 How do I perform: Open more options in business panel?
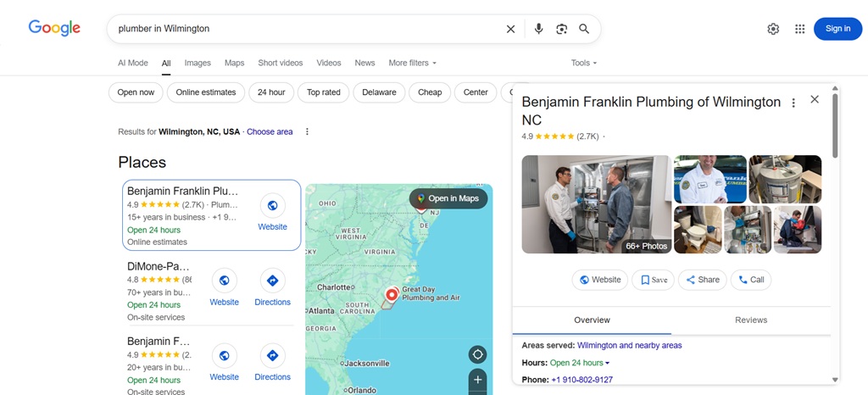[793, 103]
